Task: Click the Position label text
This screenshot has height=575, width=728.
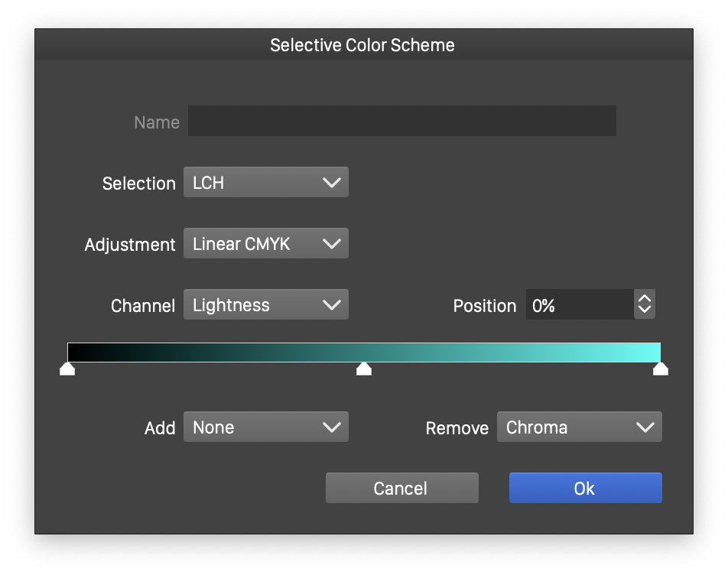Action: (485, 306)
